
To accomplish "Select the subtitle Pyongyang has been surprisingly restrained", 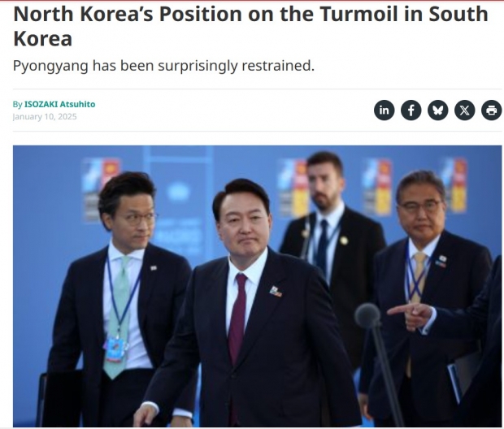I will point(163,66).
